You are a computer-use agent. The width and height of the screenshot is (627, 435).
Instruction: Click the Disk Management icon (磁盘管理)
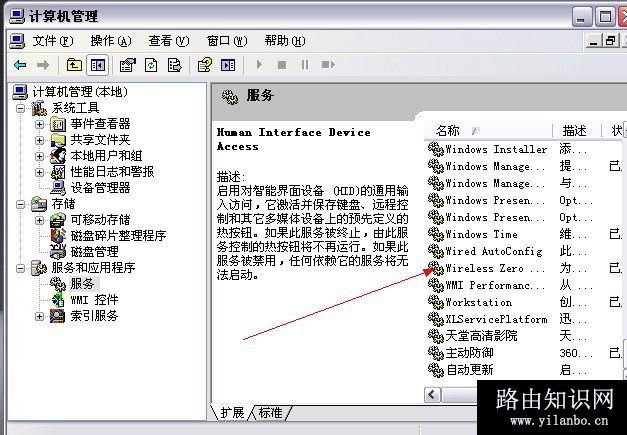click(58, 251)
